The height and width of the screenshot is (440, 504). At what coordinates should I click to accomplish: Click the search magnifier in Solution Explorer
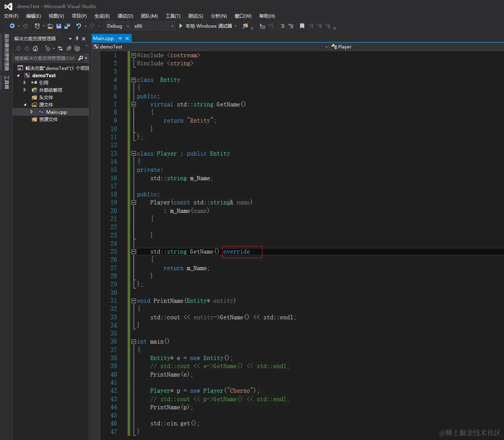tap(80, 58)
